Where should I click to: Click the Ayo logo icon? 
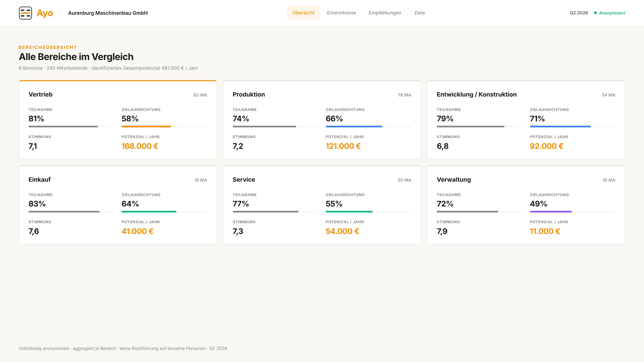click(x=25, y=13)
